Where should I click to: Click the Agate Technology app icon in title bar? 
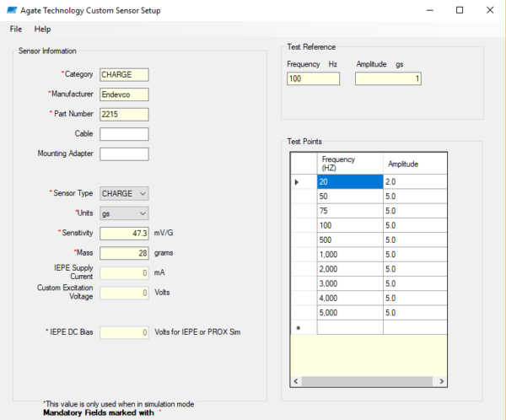(12, 10)
